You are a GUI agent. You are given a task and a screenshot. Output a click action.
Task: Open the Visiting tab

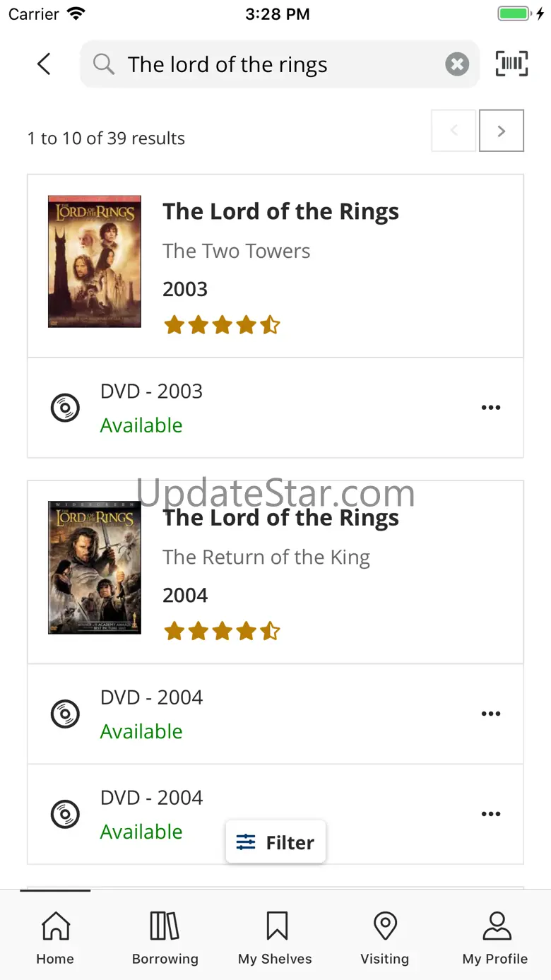point(385,938)
